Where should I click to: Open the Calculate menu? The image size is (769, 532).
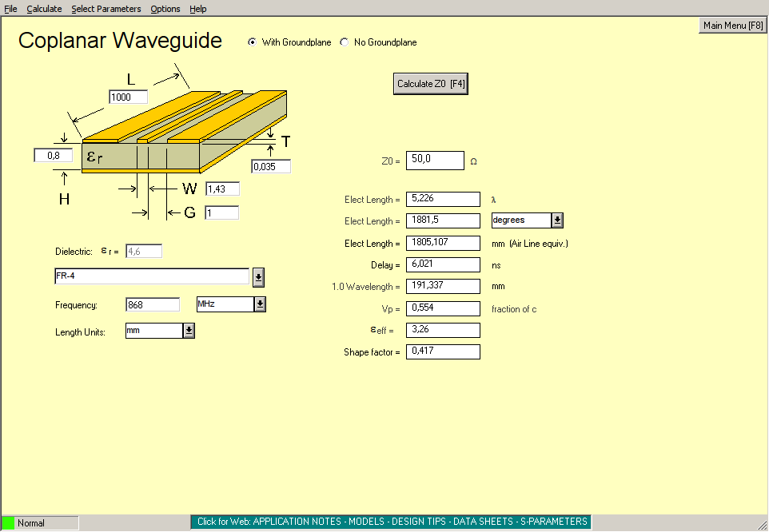(44, 9)
